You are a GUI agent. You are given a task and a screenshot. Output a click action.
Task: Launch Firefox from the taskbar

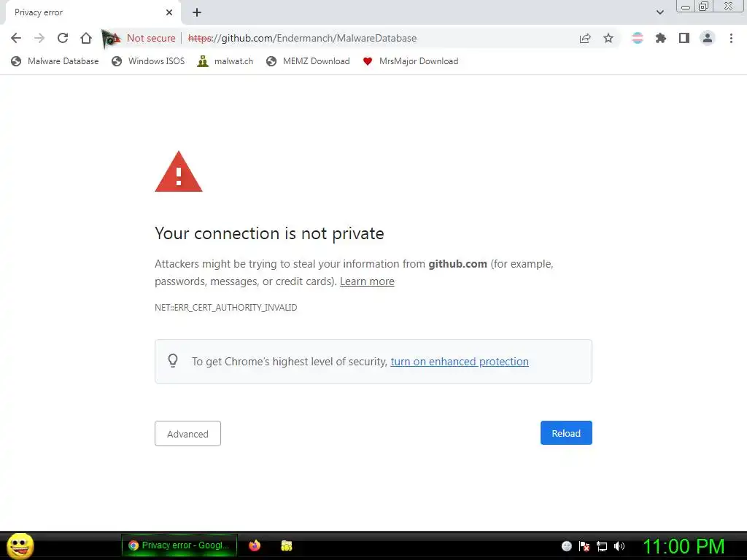tap(255, 545)
